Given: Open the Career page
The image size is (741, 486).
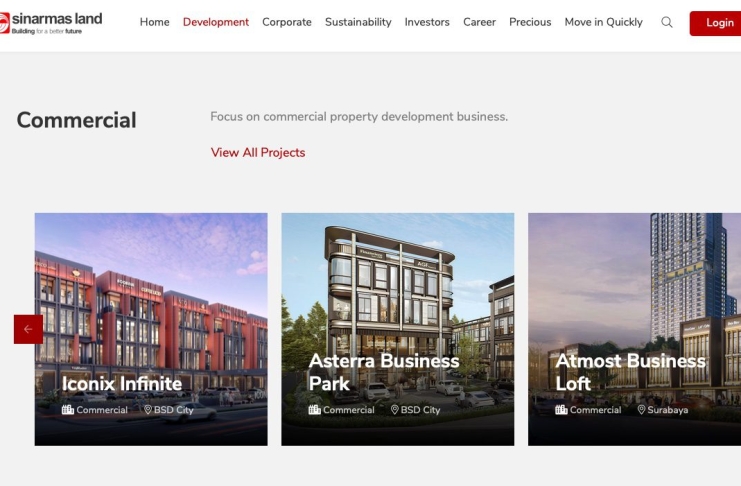Looking at the screenshot, I should [479, 22].
